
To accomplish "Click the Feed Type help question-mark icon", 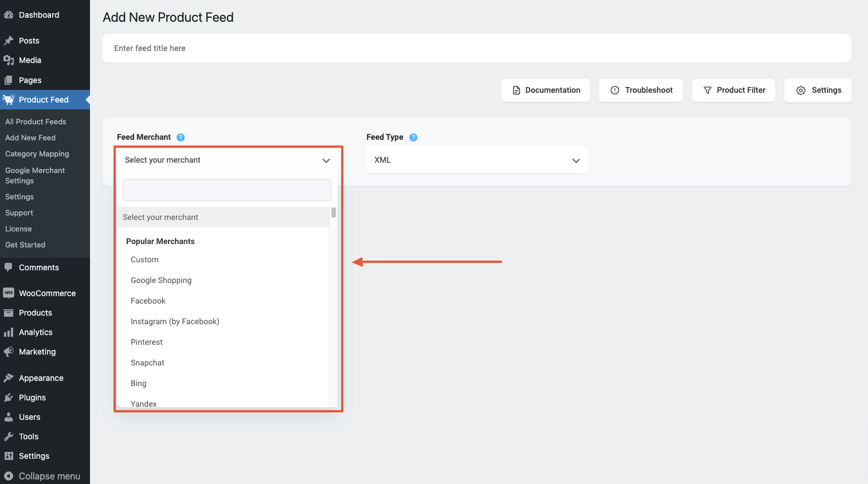I will click(413, 137).
